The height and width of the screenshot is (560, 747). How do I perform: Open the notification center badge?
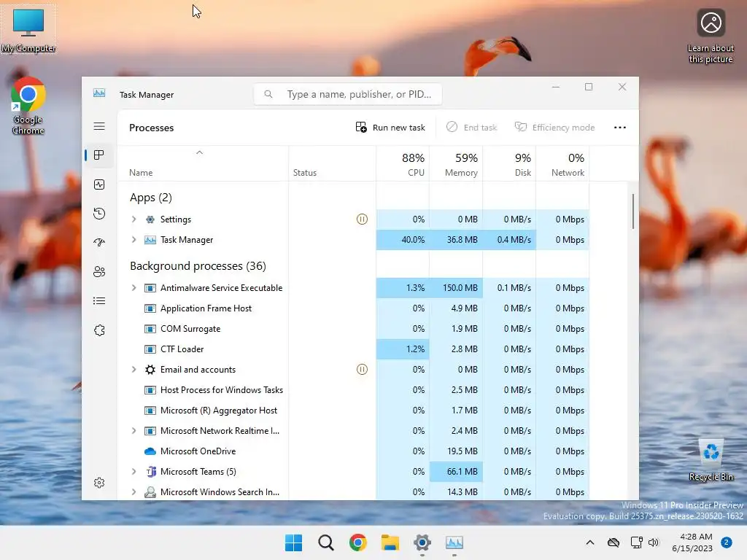click(726, 542)
